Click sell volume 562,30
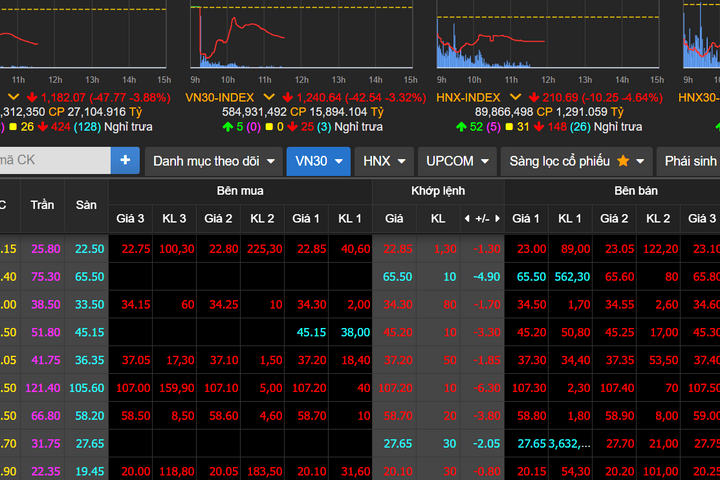 (572, 277)
